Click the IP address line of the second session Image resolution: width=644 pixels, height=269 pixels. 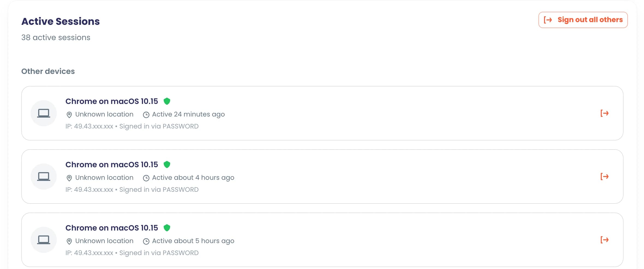tap(132, 190)
